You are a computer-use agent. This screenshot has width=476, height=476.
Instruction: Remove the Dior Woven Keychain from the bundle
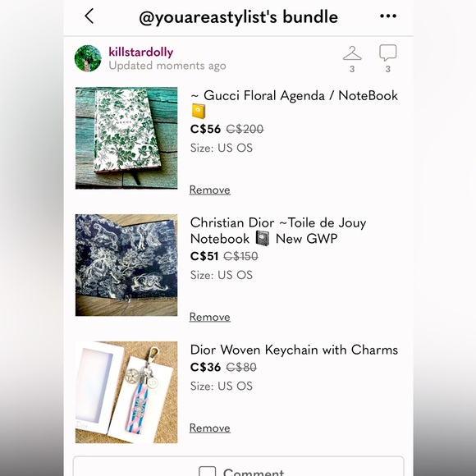coord(210,428)
